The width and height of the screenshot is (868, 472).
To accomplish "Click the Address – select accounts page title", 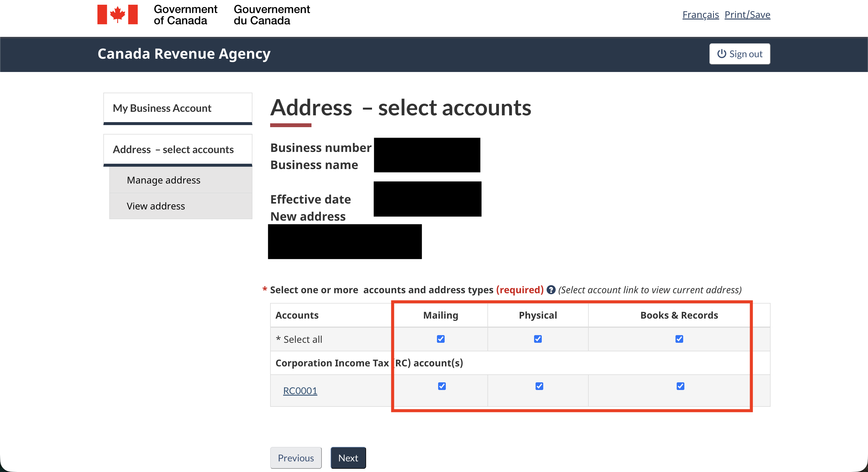I will pyautogui.click(x=401, y=108).
